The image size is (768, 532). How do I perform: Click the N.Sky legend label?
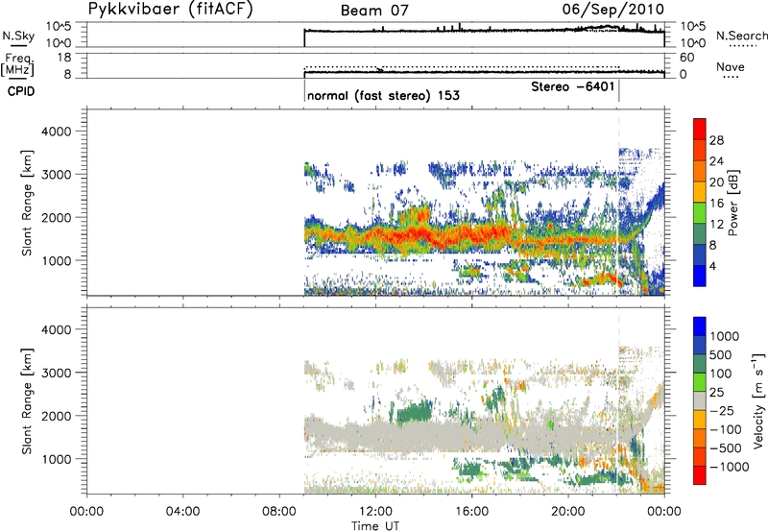coord(18,36)
